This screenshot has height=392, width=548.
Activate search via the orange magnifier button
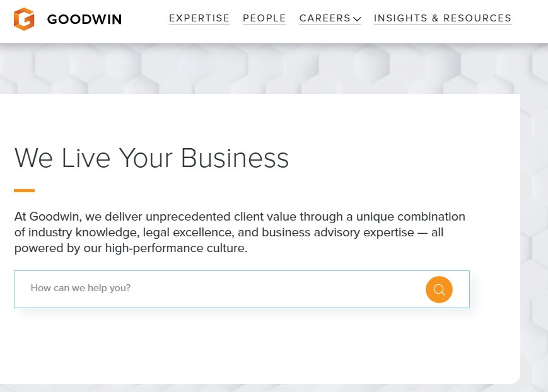439,289
